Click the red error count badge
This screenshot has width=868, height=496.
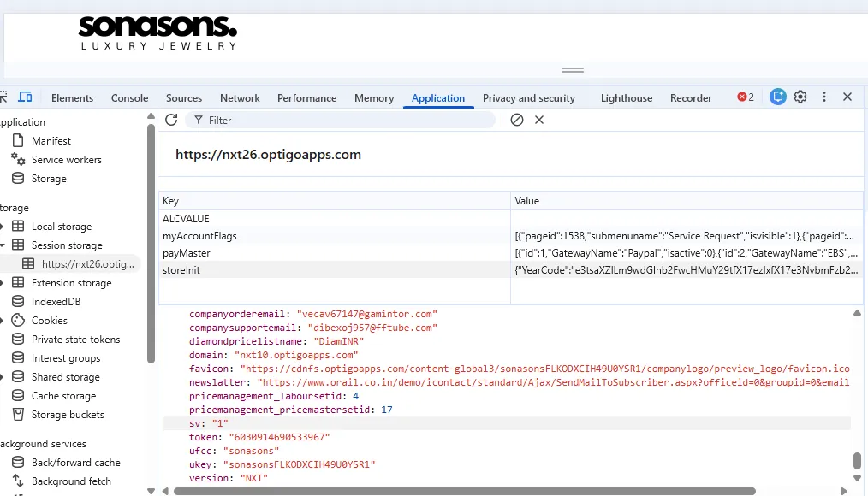(746, 97)
